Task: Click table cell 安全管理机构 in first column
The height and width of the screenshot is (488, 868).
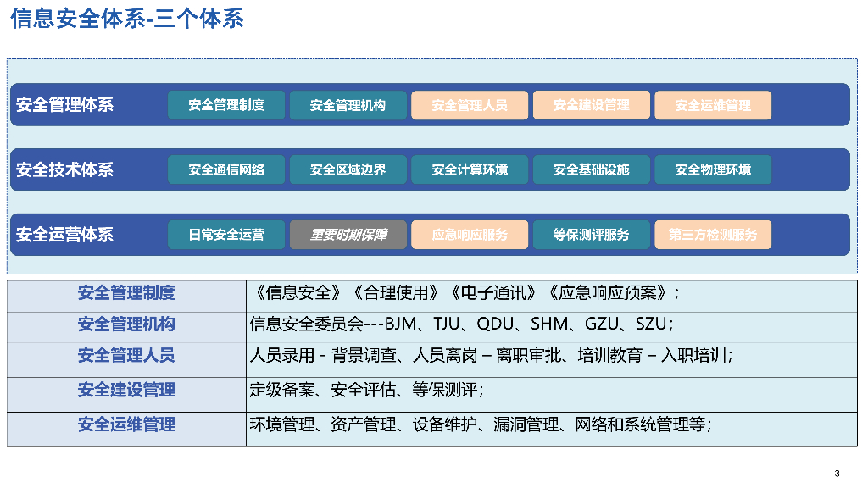Action: [127, 328]
